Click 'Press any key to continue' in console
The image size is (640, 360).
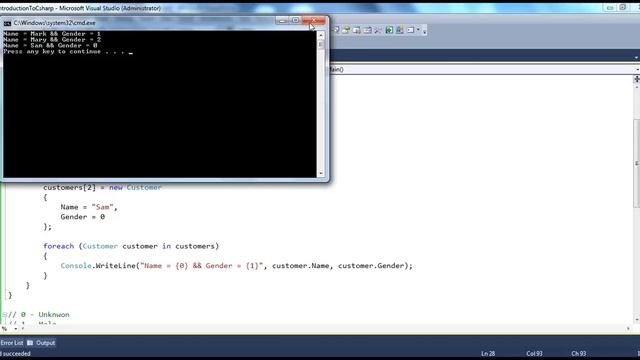coord(52,51)
